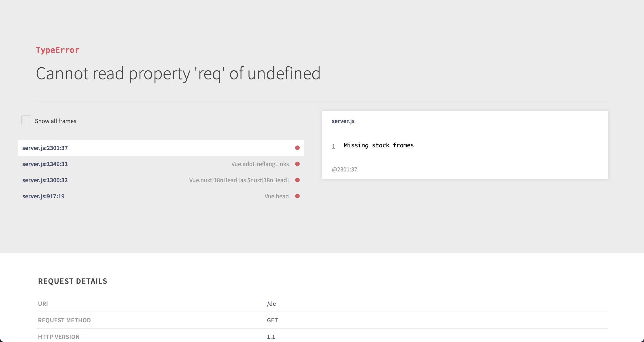This screenshot has width=644, height=342.
Task: Click the REQUEST METHOD label
Action: point(64,320)
